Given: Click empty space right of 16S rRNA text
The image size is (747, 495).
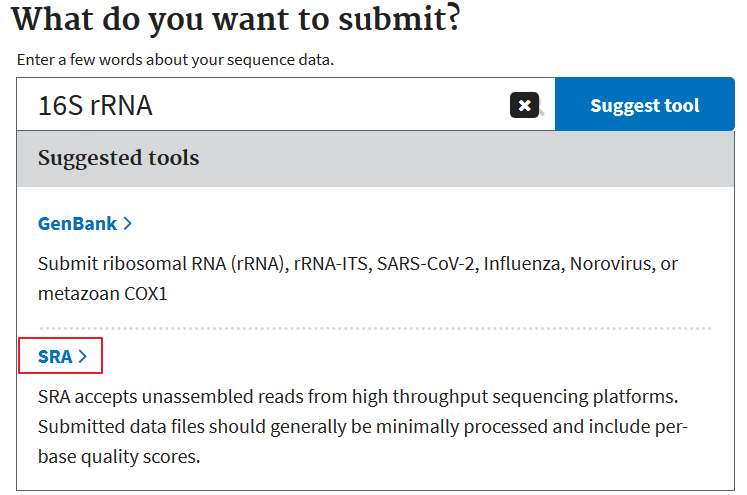Looking at the screenshot, I should point(329,105).
